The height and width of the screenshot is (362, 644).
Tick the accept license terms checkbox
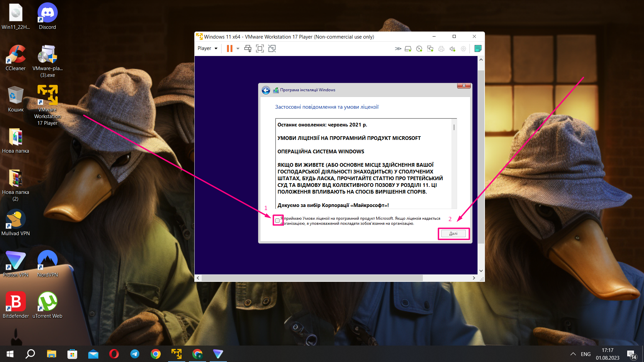coord(277,220)
